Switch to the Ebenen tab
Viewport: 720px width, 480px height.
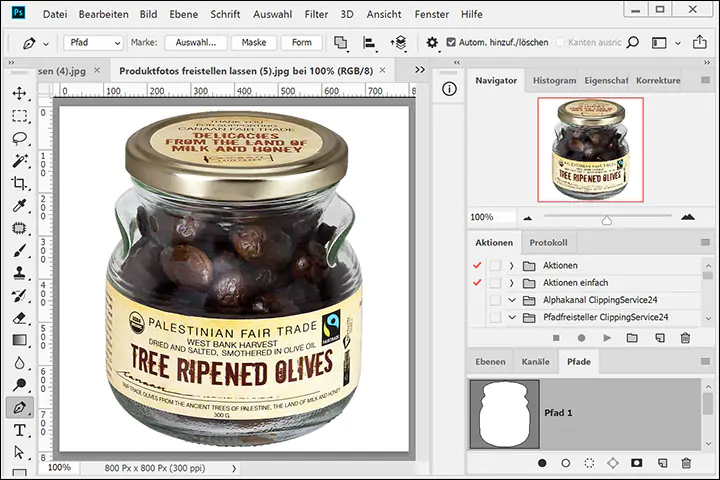tap(490, 362)
